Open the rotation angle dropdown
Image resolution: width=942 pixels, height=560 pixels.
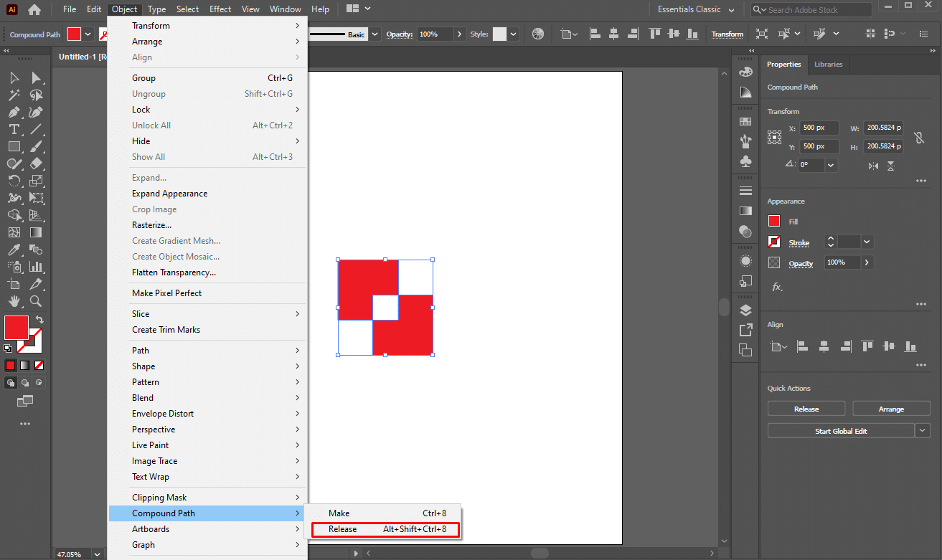point(831,165)
